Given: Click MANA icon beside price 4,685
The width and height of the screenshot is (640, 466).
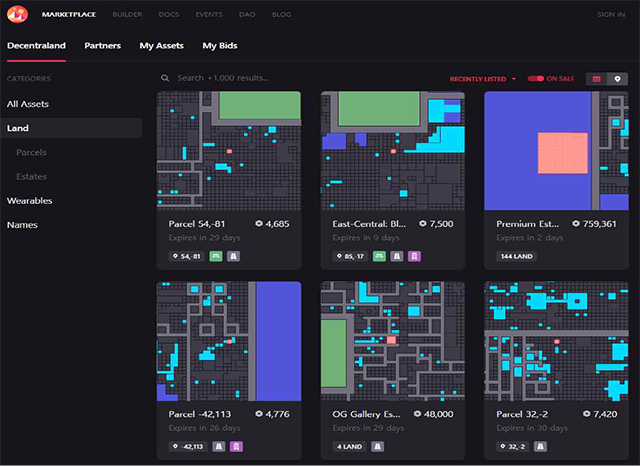Looking at the screenshot, I should [x=259, y=224].
